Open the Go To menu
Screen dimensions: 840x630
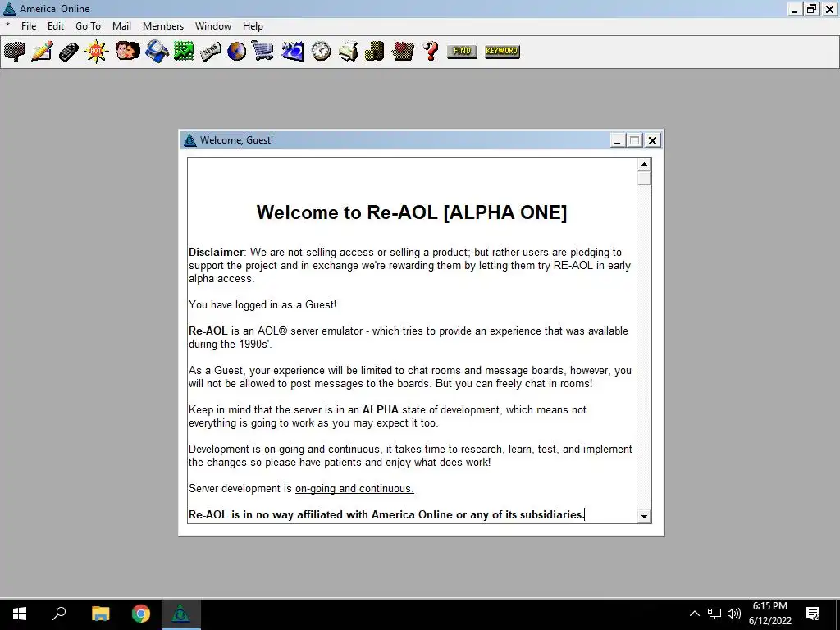tap(88, 26)
